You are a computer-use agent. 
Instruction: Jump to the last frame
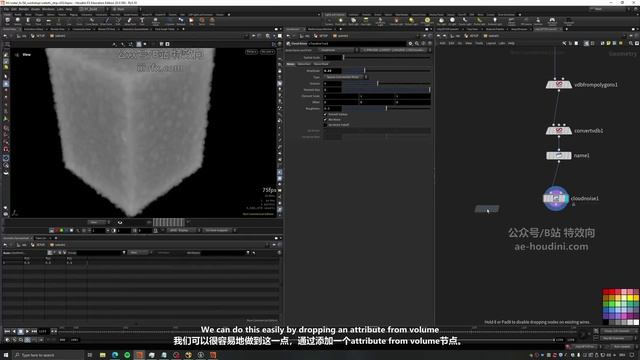pos(34,331)
